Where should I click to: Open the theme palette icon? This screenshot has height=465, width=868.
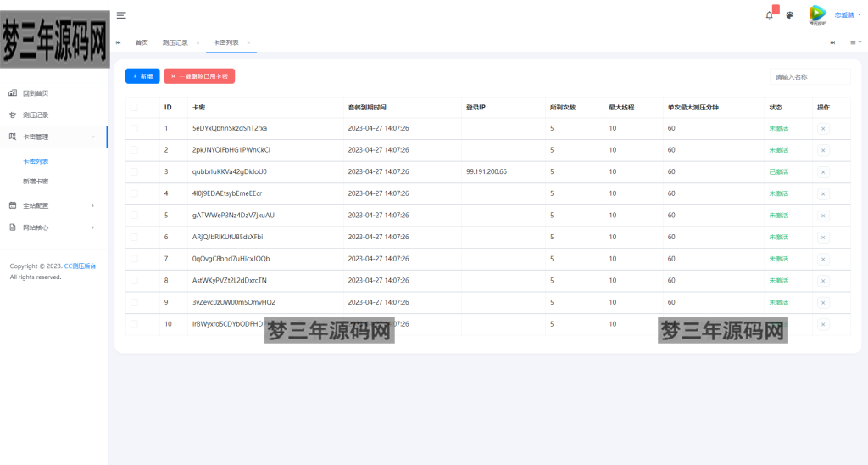click(790, 15)
